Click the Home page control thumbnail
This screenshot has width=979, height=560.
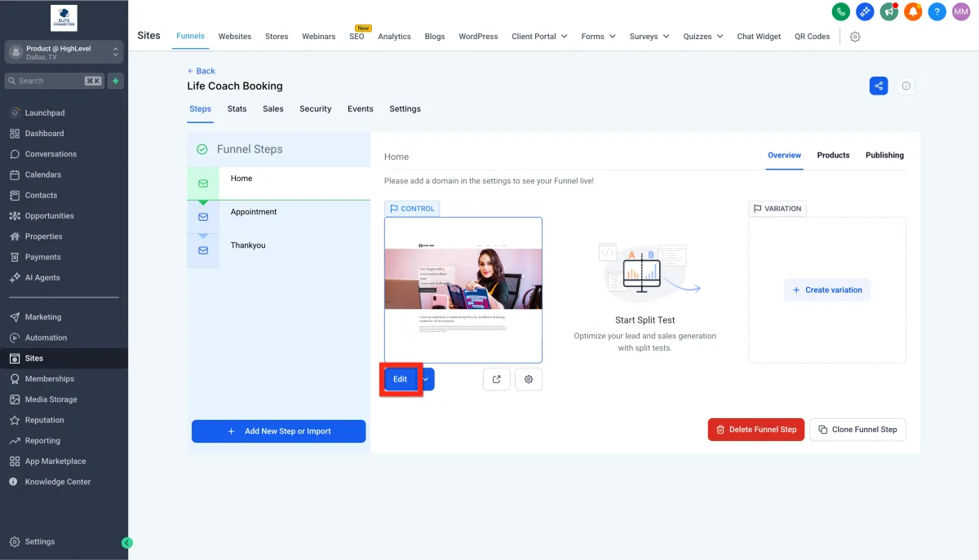[x=463, y=290]
